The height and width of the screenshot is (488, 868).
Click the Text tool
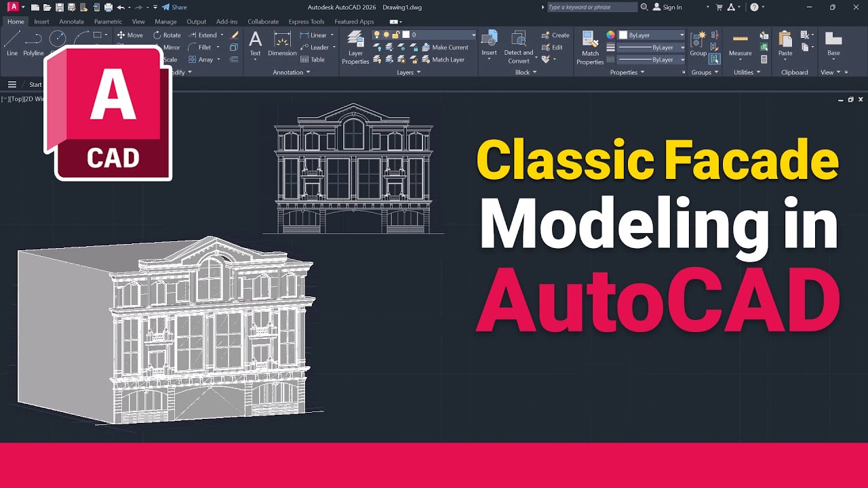(255, 43)
